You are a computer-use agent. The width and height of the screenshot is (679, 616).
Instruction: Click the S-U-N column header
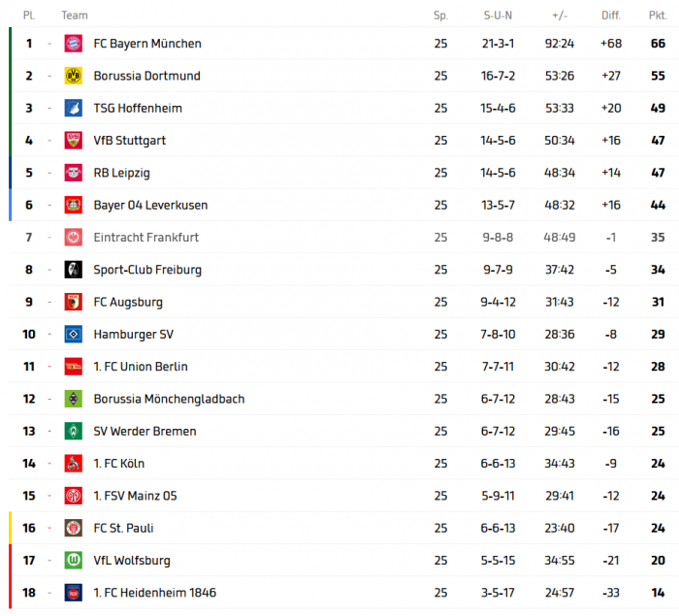click(498, 16)
